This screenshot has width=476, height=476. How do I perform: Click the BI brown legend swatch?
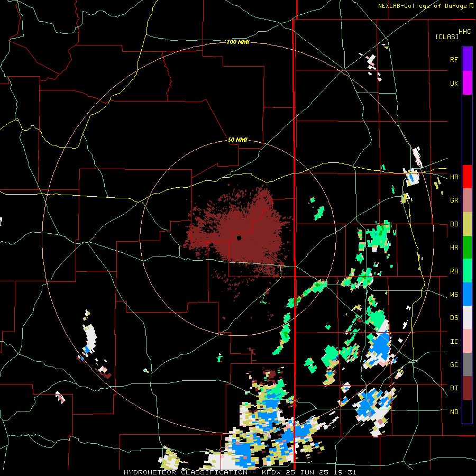click(x=467, y=388)
